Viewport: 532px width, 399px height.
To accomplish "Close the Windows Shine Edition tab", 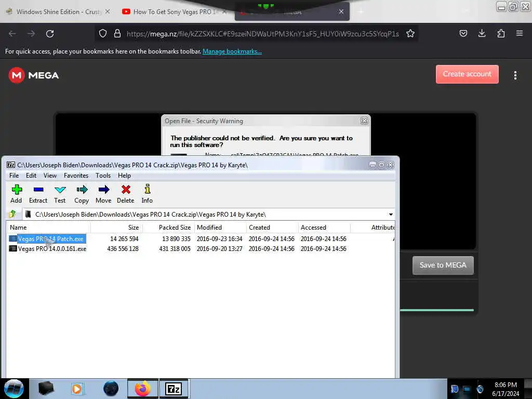I will tap(107, 11).
